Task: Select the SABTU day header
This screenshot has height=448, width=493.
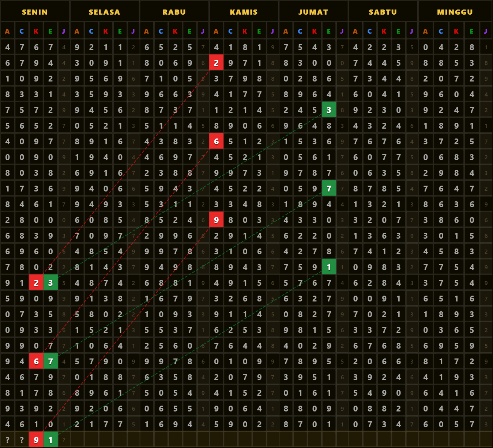Action: [383, 12]
